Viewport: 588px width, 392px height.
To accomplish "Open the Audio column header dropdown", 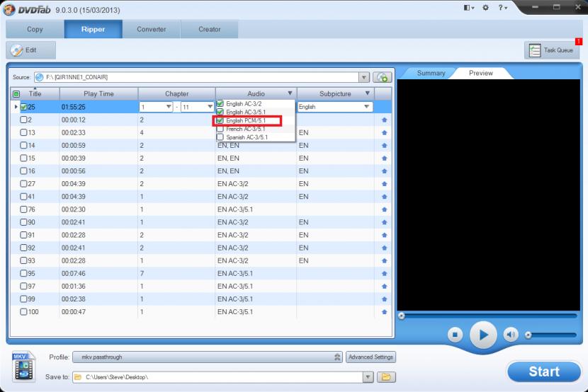I will [x=290, y=93].
